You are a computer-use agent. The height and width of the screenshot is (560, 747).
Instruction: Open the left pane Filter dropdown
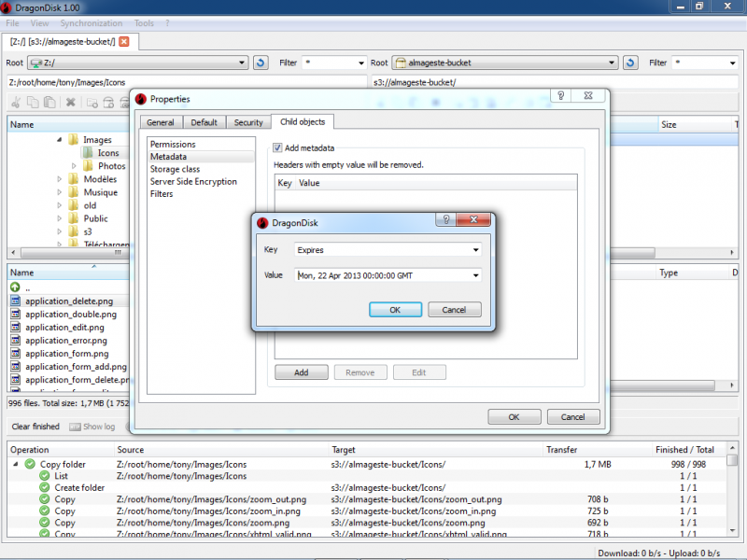click(360, 63)
